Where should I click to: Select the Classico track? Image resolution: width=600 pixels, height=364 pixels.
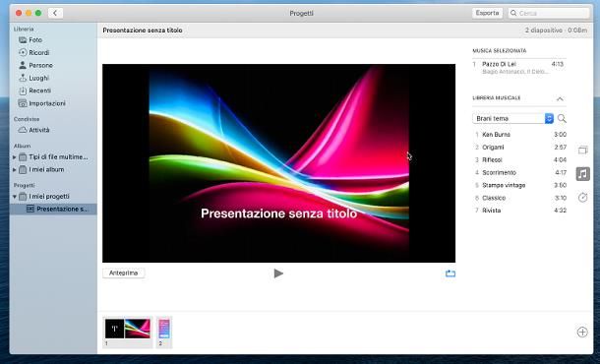(520, 198)
